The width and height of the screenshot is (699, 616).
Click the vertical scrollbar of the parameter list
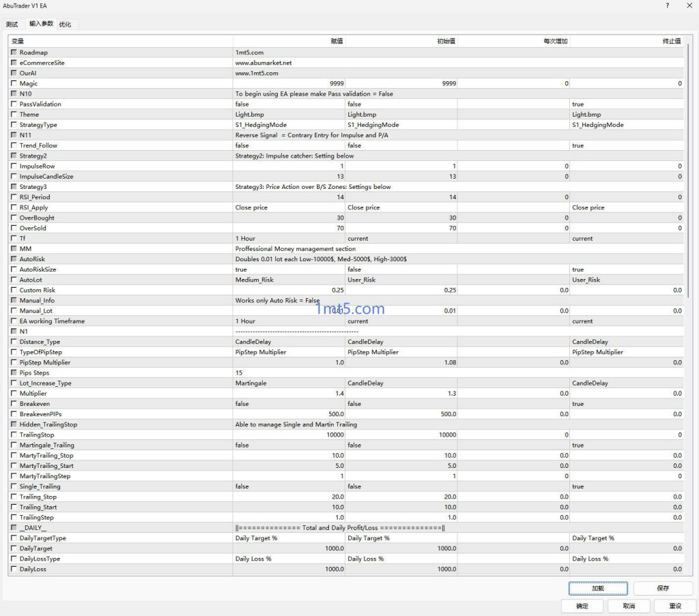(x=688, y=171)
